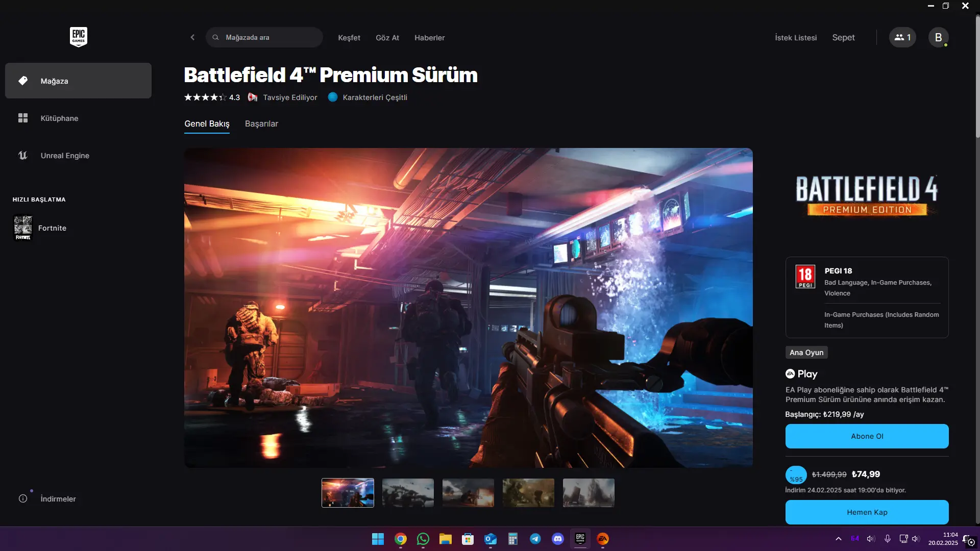Switch to Genel Bakış tab
The width and height of the screenshot is (980, 551).
pyautogui.click(x=207, y=124)
